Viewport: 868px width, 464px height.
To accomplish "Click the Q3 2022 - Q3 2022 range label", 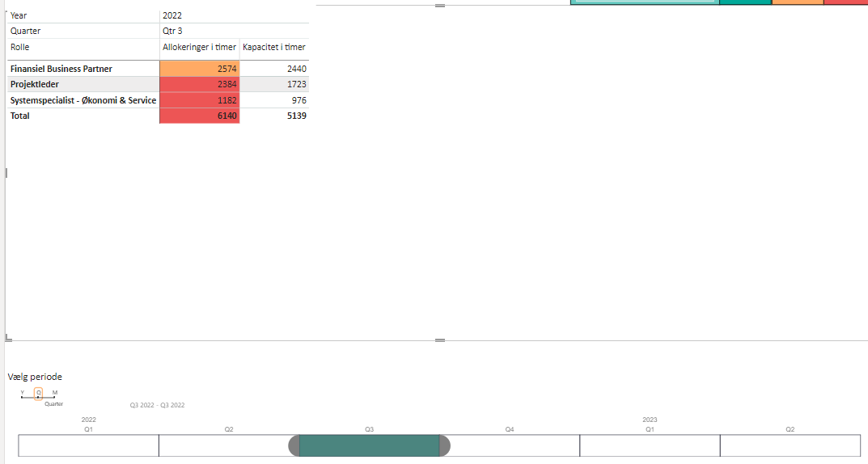I will (157, 405).
